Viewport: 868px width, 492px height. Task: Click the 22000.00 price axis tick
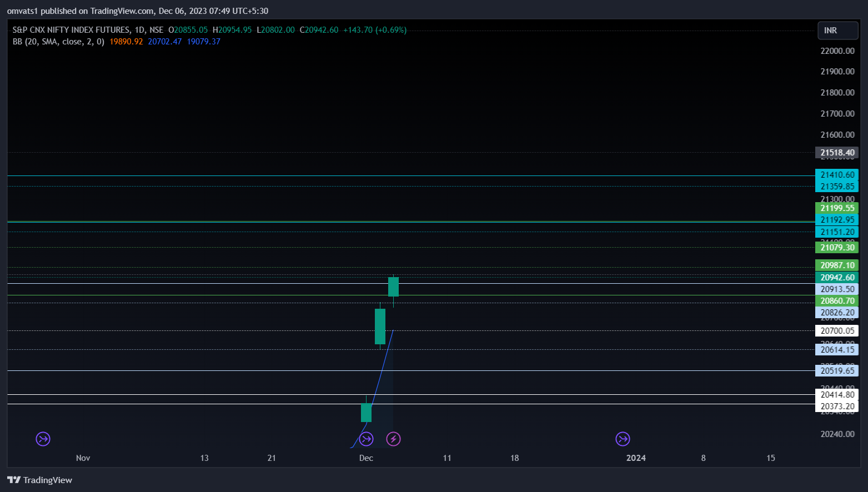point(837,51)
